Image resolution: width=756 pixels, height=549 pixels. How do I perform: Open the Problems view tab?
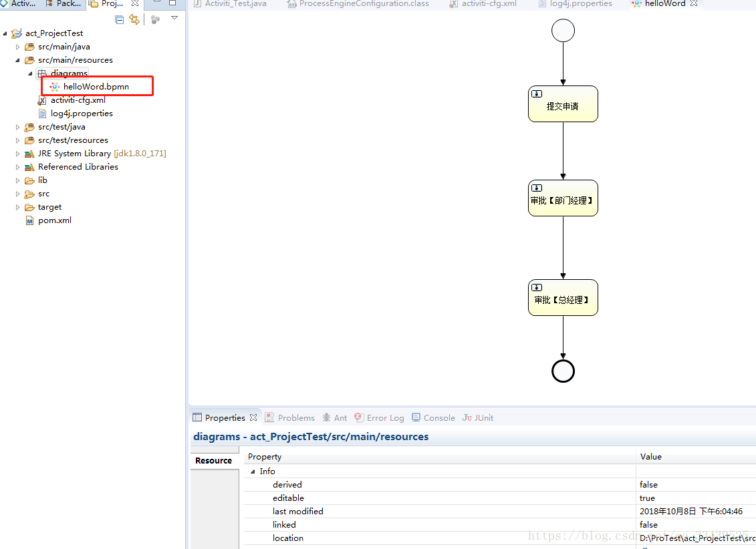(290, 418)
